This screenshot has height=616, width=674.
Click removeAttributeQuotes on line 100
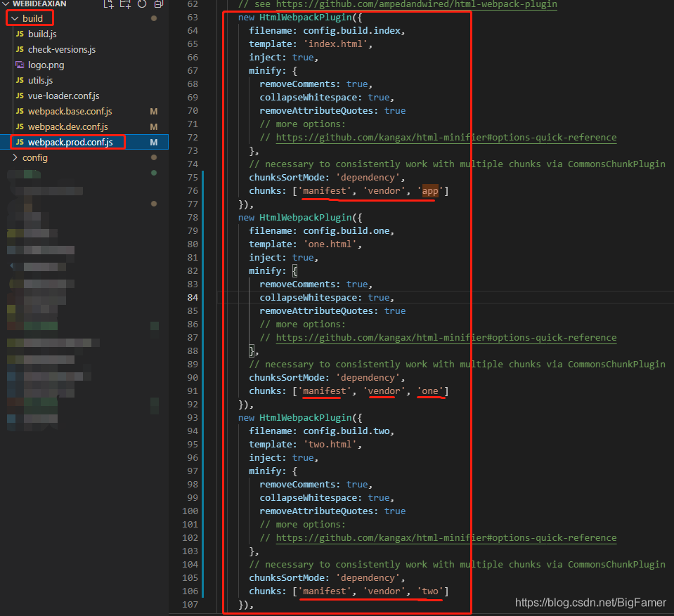[316, 511]
